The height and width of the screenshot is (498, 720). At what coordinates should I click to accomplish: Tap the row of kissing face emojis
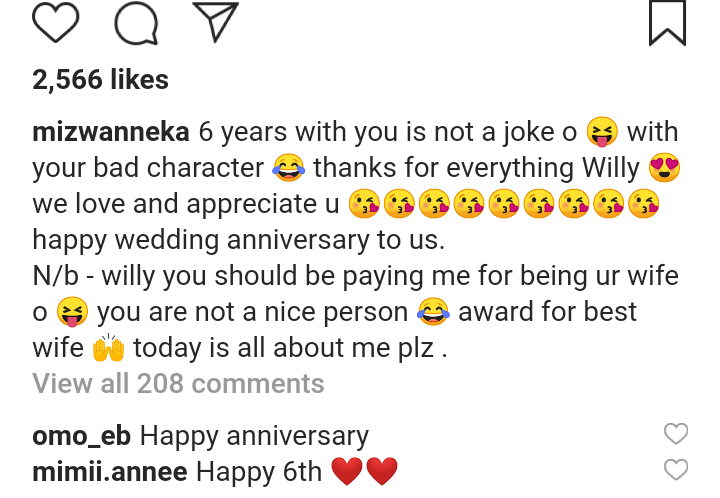coord(504,204)
